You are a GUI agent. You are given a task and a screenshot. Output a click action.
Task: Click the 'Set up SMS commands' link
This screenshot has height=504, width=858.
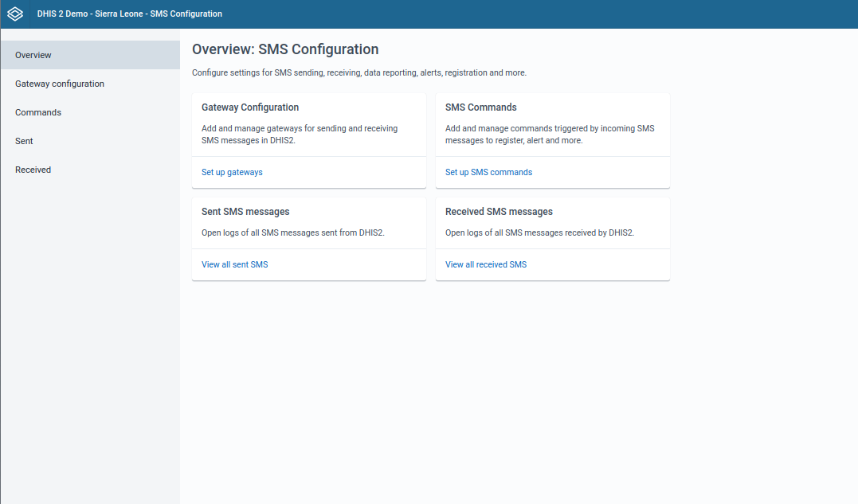(488, 172)
